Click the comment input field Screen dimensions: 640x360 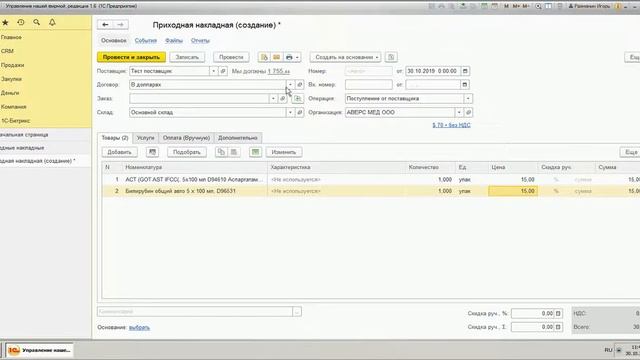195,312
